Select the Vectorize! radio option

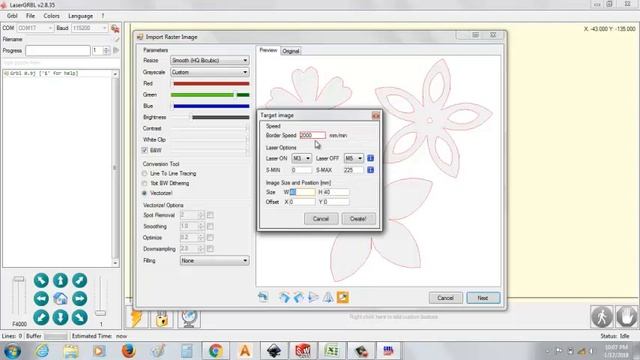click(x=144, y=193)
